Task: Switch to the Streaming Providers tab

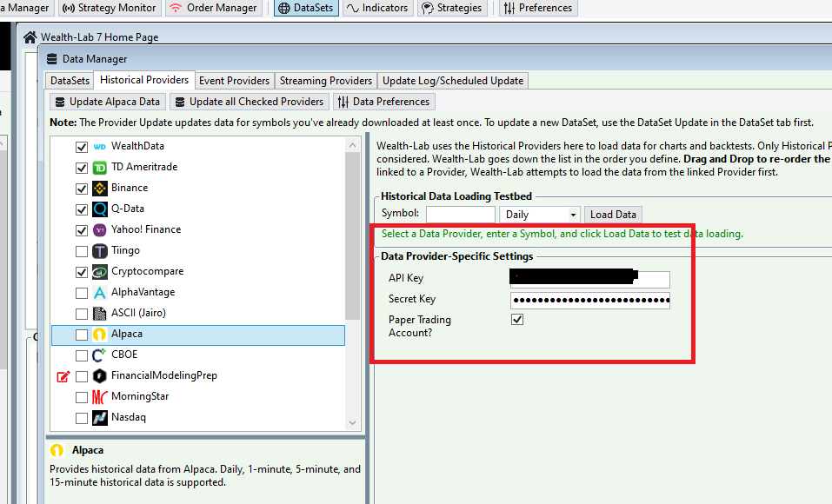Action: tap(326, 81)
